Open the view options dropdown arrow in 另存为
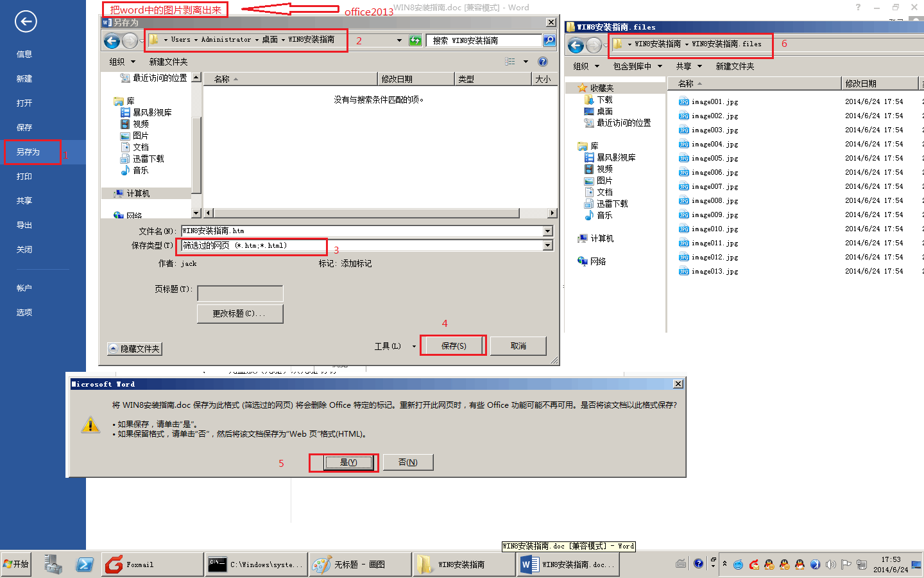The width and height of the screenshot is (924, 578). pos(526,62)
